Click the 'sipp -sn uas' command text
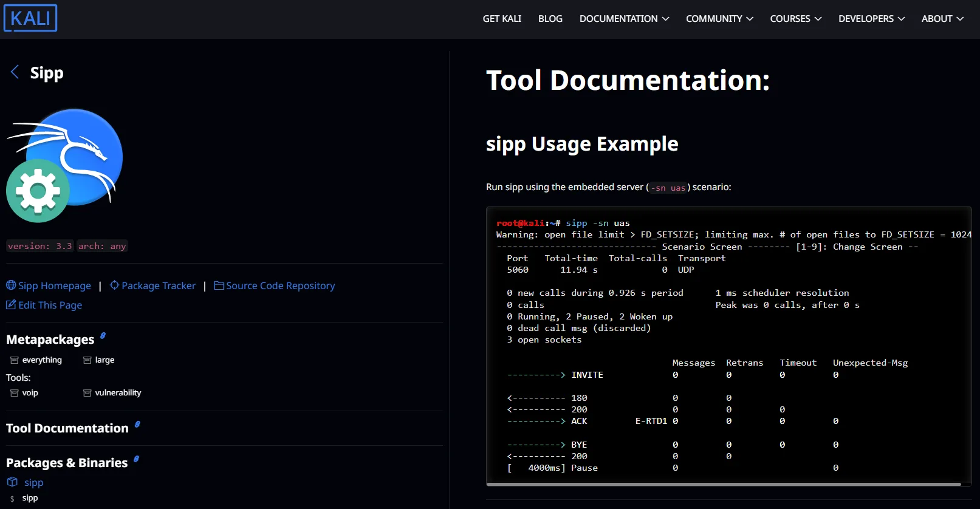 coord(598,223)
